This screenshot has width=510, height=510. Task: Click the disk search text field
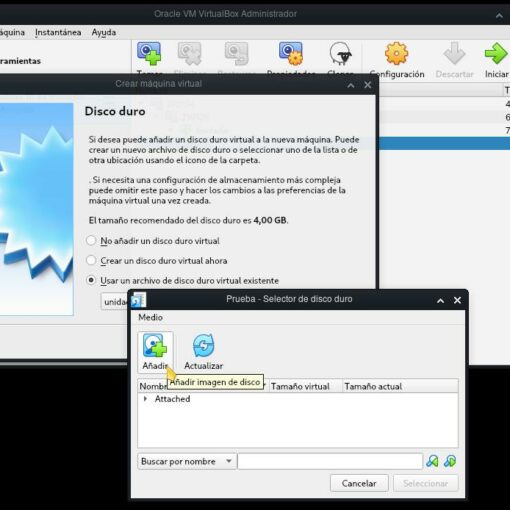[x=330, y=461]
